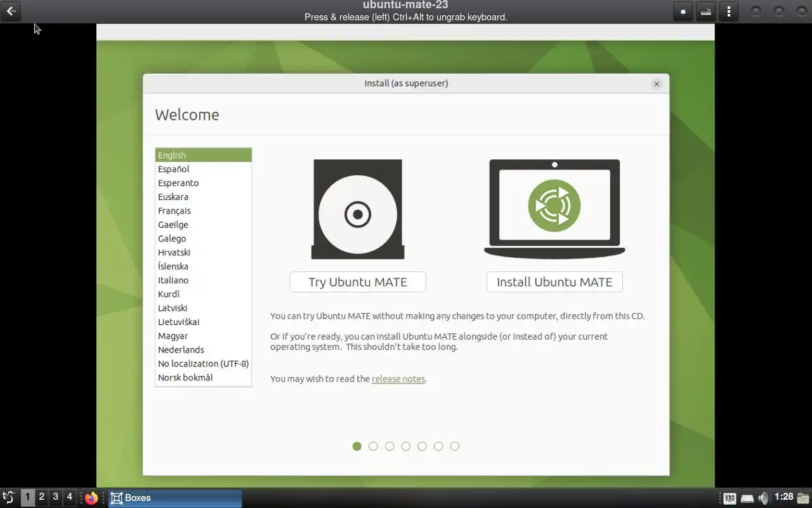
Task: Launch Firefox from the taskbar
Action: 91,498
